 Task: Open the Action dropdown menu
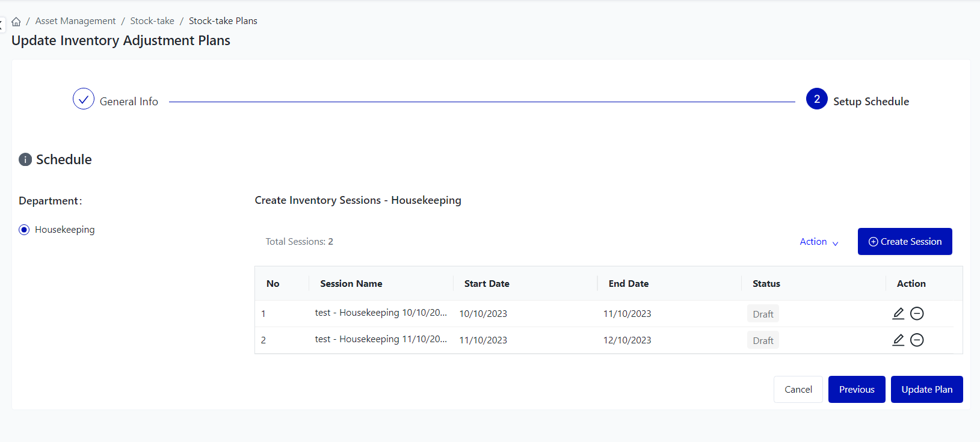coord(818,242)
